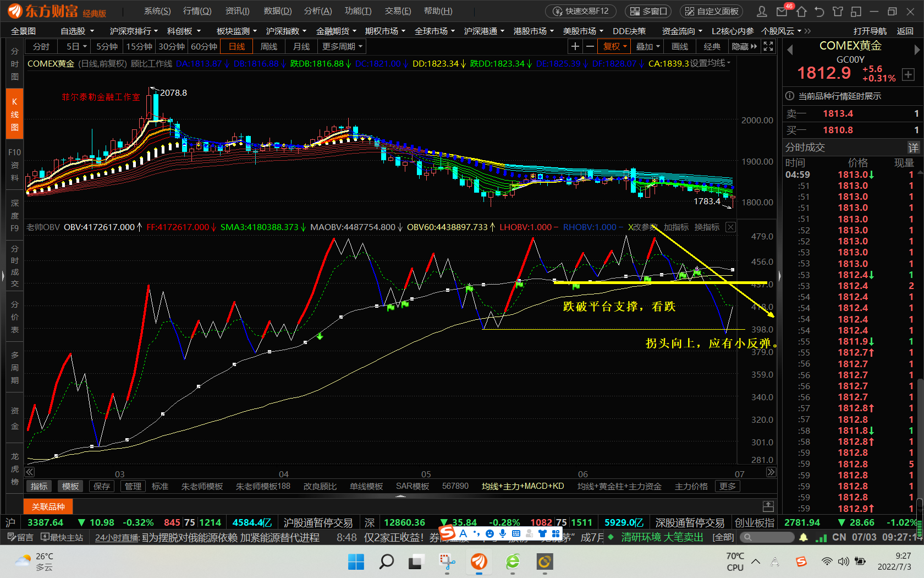Image resolution: width=924 pixels, height=578 pixels.
Task: Go to home via house icon
Action: (x=801, y=12)
